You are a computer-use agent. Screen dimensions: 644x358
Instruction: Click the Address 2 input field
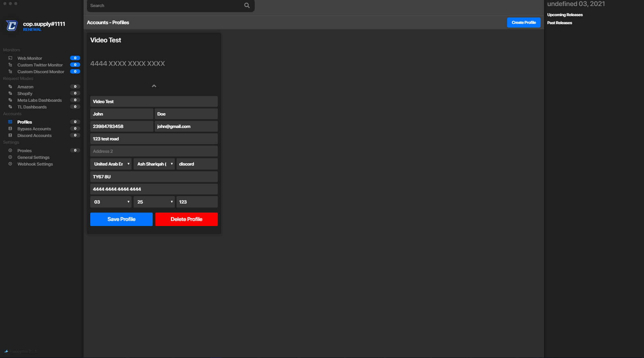(154, 151)
